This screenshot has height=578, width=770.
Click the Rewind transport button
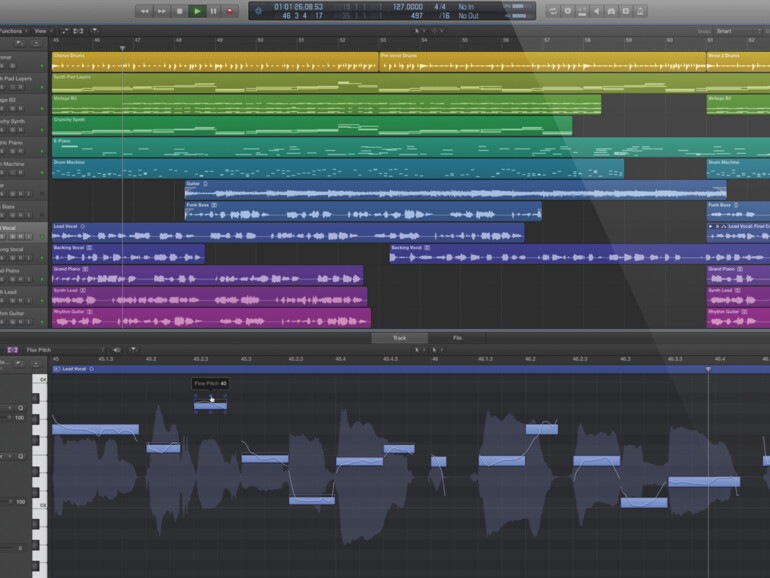coord(144,11)
